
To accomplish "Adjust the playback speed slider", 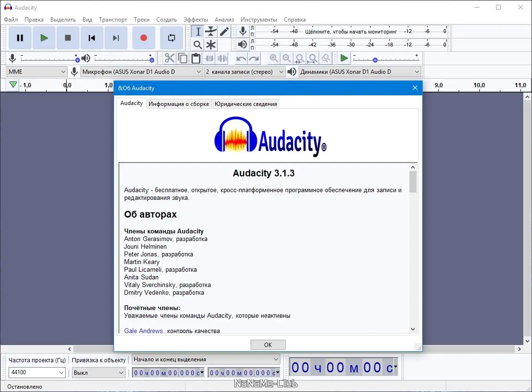I will pos(386,58).
